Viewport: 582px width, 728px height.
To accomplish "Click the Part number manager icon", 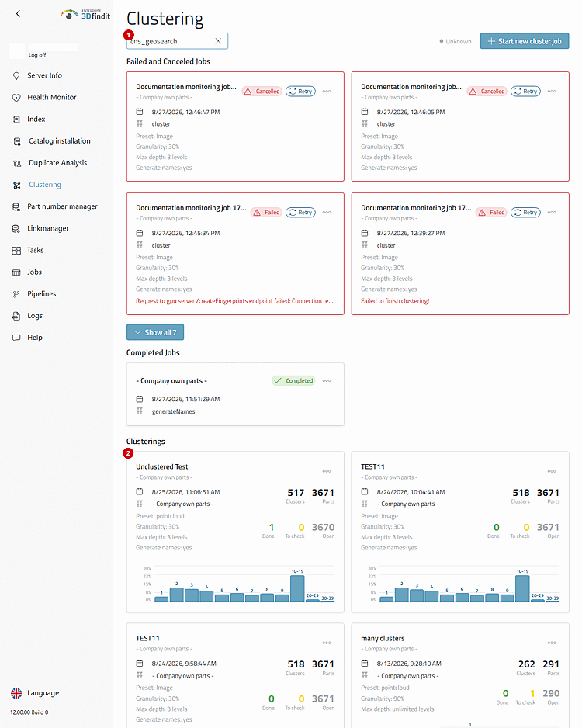I will (x=16, y=206).
